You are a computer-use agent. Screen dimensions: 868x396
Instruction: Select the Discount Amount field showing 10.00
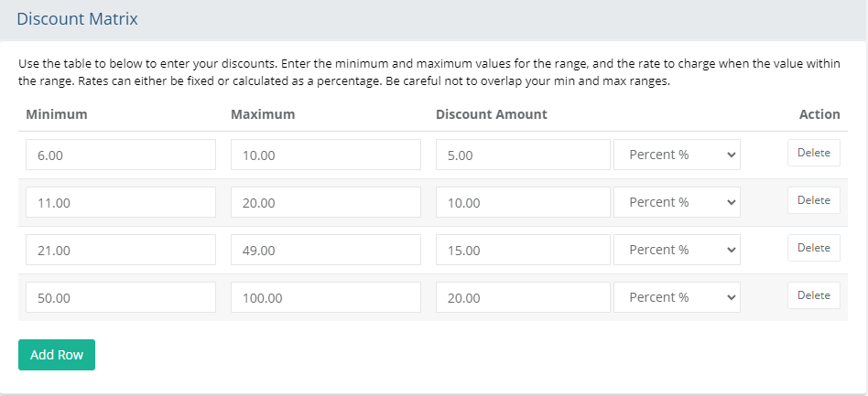coord(523,202)
